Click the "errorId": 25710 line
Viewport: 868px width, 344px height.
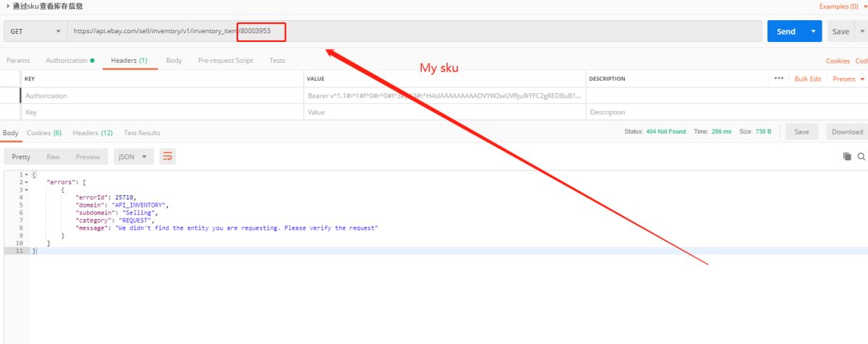pyautogui.click(x=105, y=197)
